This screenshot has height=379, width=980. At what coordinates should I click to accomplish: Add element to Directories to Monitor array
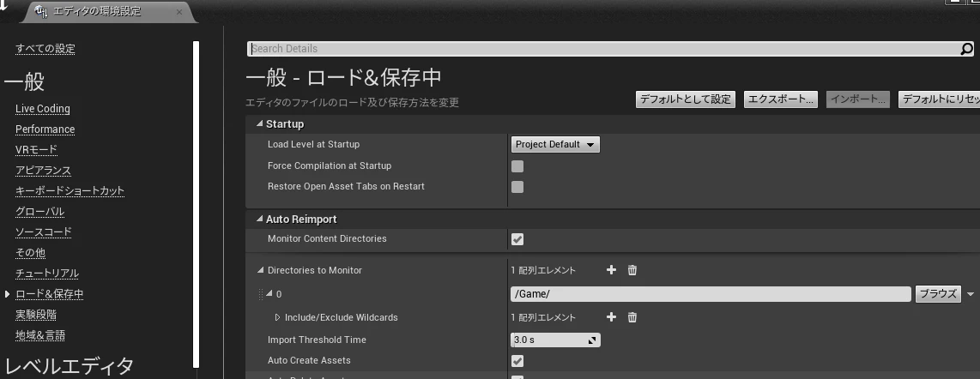click(x=611, y=270)
